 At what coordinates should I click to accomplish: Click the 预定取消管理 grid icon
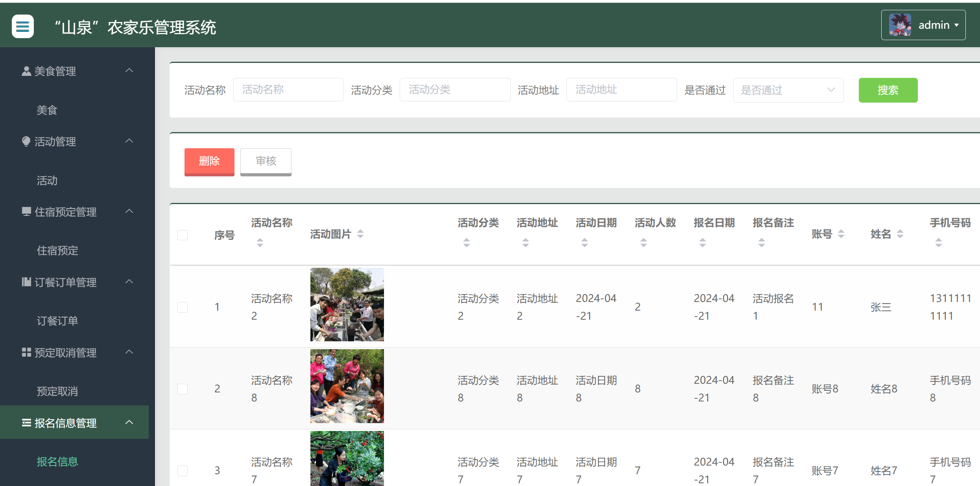[x=26, y=352]
